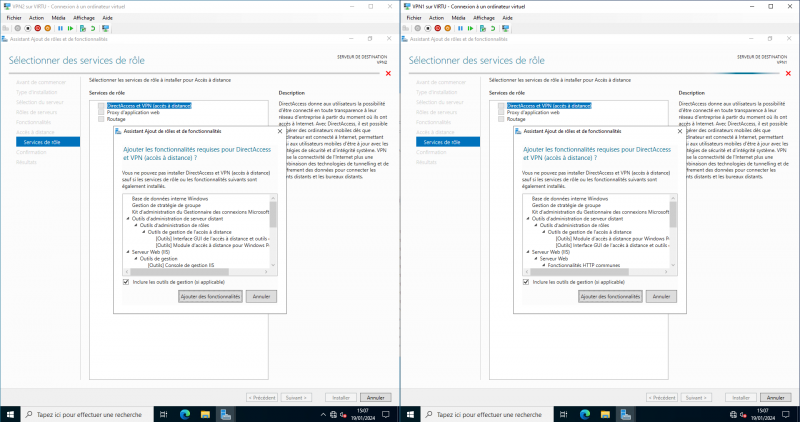Click the Turn Off icon in VPN1 toolbar
800x422 pixels.
[428, 29]
